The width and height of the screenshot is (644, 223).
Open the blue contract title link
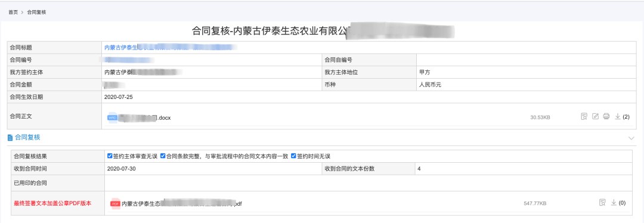[171, 47]
